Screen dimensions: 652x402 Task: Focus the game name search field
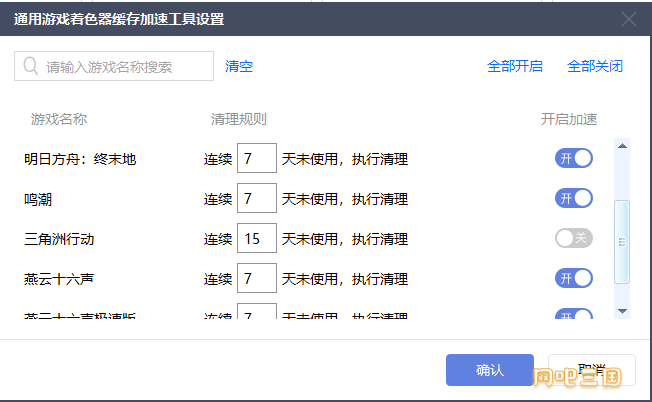[x=114, y=66]
